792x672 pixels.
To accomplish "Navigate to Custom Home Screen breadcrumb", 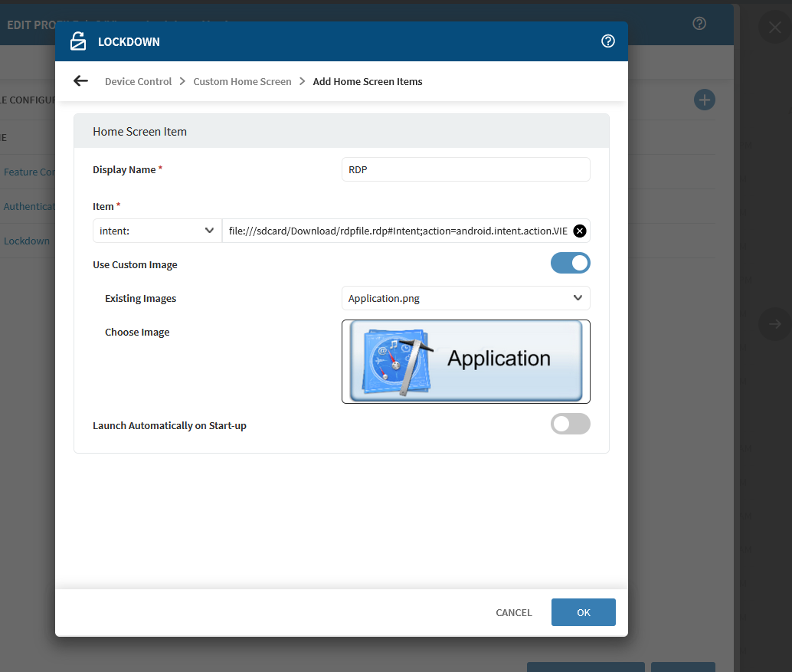I will pos(242,81).
